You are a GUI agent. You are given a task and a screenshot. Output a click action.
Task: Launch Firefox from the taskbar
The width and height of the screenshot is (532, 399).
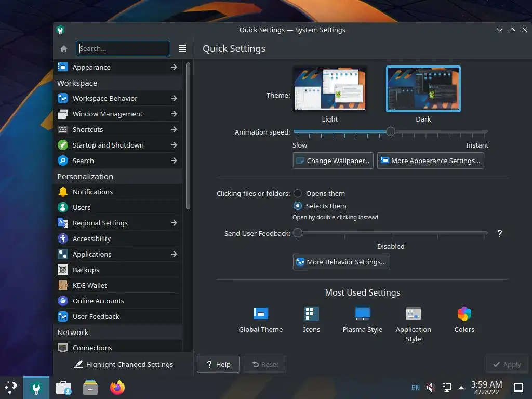pos(117,388)
